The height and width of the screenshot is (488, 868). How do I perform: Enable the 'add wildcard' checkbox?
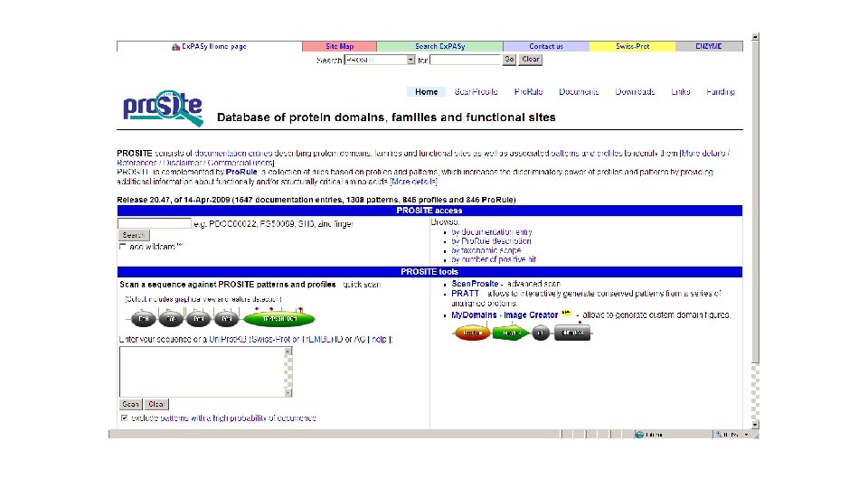click(123, 247)
